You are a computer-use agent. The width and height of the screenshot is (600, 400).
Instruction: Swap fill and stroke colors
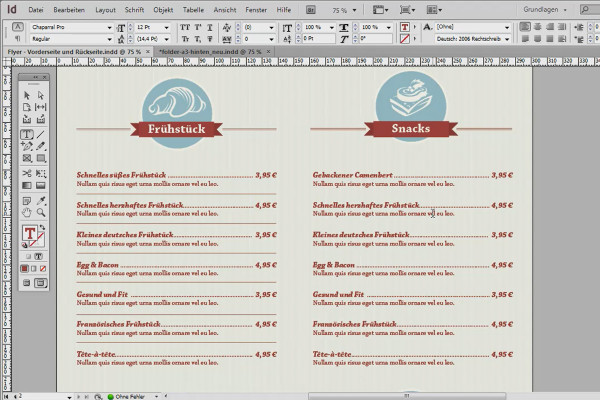point(42,228)
